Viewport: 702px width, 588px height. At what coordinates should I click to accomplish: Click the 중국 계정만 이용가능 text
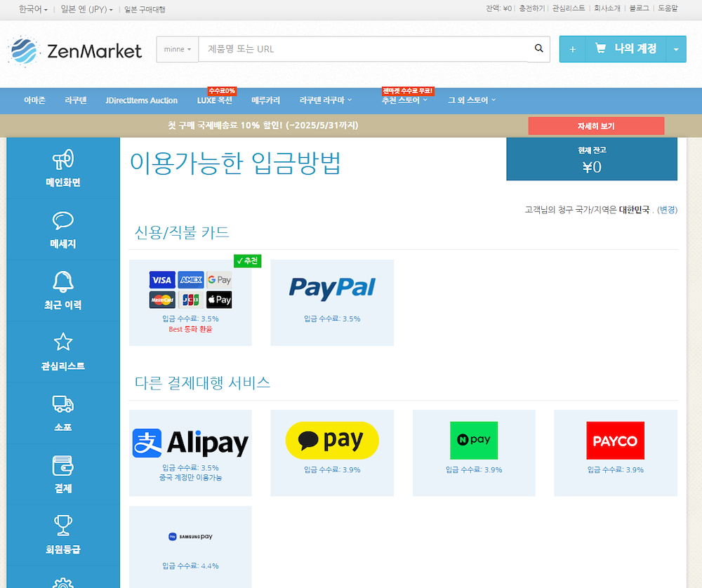(190, 477)
